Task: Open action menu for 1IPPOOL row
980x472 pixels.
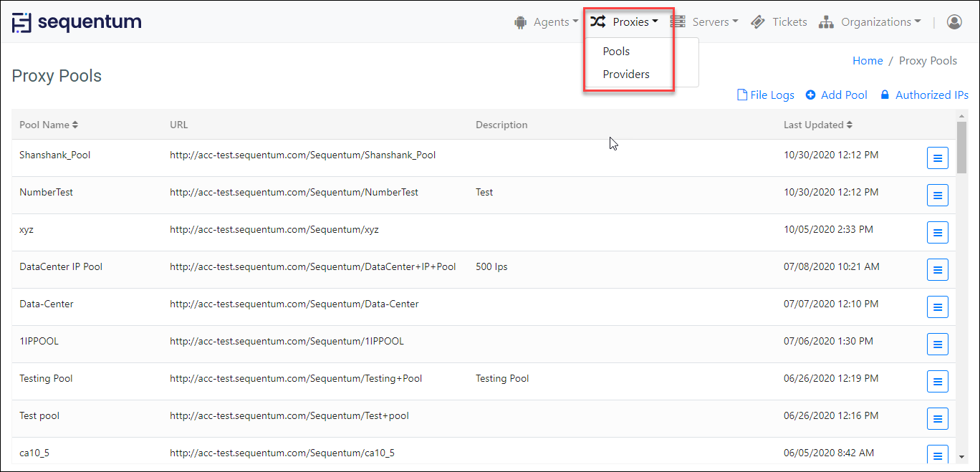Action: (938, 344)
